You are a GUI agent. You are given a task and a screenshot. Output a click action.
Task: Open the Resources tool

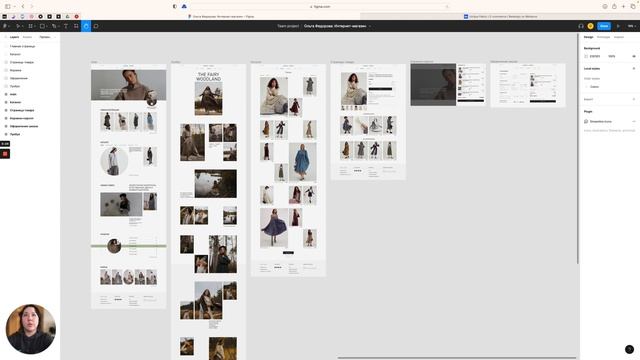pos(76,26)
